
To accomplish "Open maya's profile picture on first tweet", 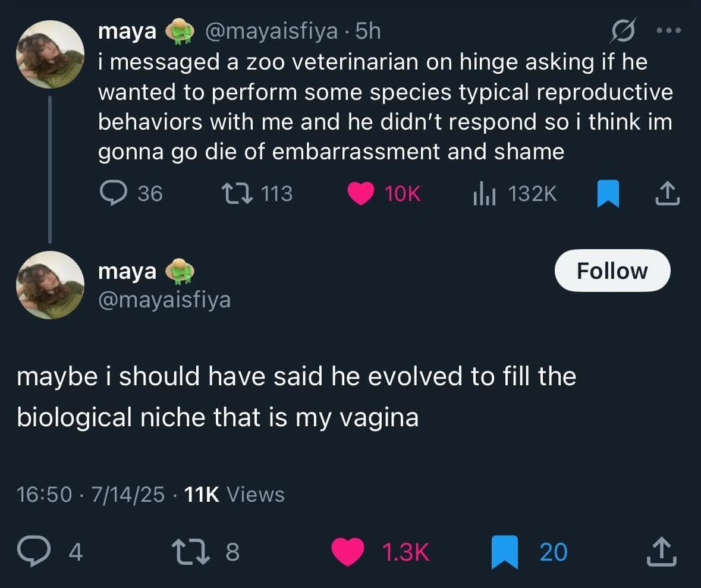I will click(50, 55).
